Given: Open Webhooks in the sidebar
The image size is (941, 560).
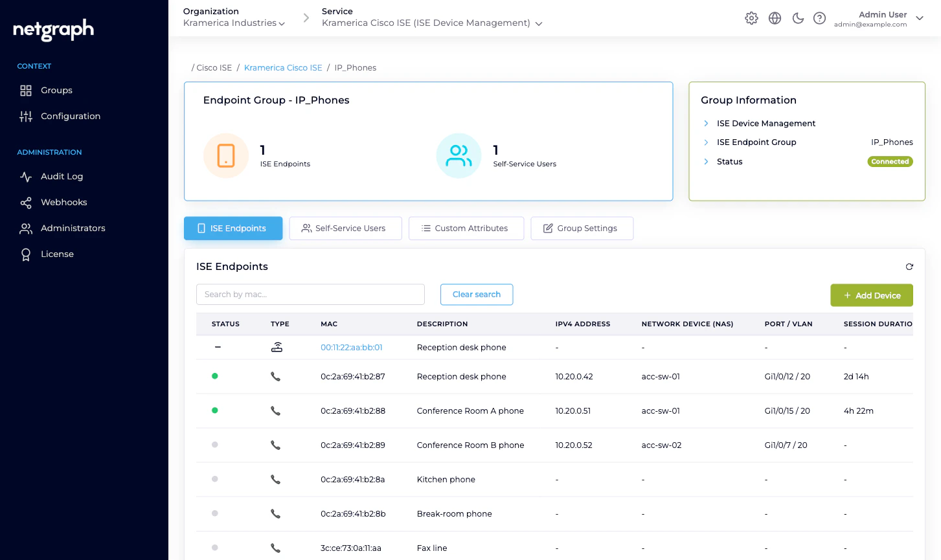Looking at the screenshot, I should click(x=63, y=202).
